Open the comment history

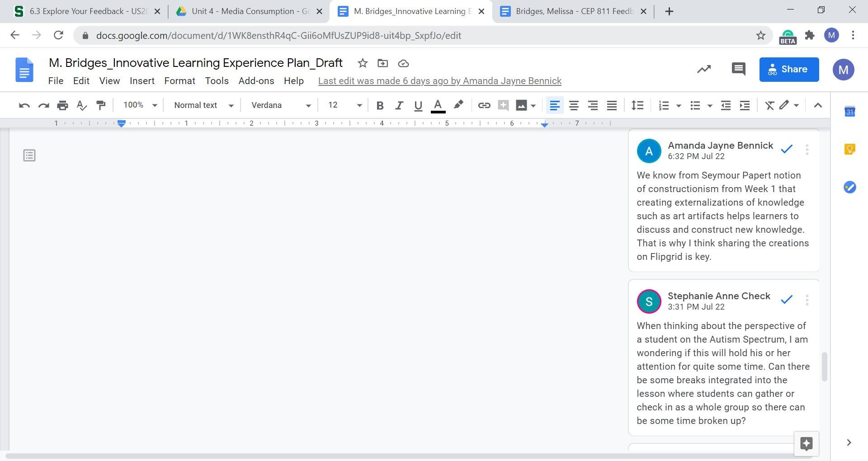[738, 69]
